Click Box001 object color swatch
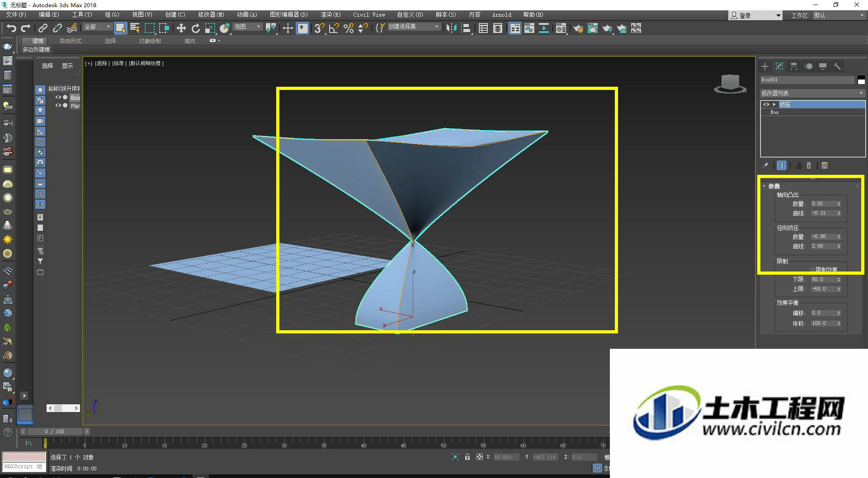Image resolution: width=868 pixels, height=478 pixels. (x=861, y=80)
